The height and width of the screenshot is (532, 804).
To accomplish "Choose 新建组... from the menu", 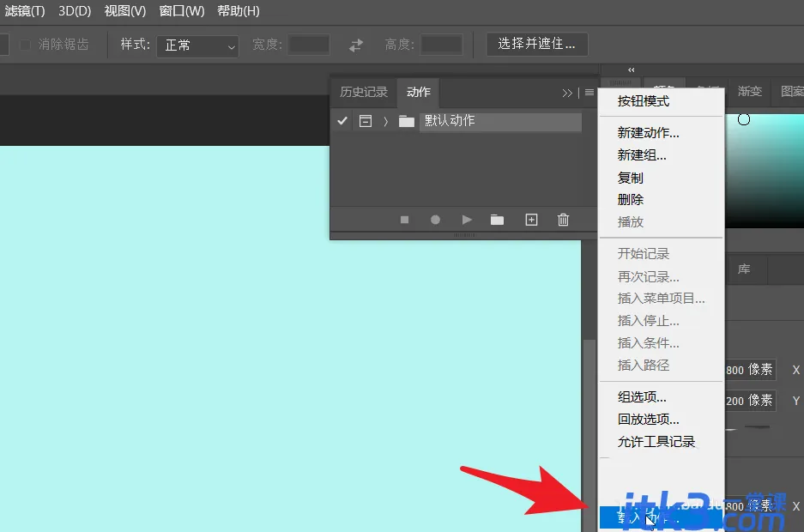I will [662, 154].
